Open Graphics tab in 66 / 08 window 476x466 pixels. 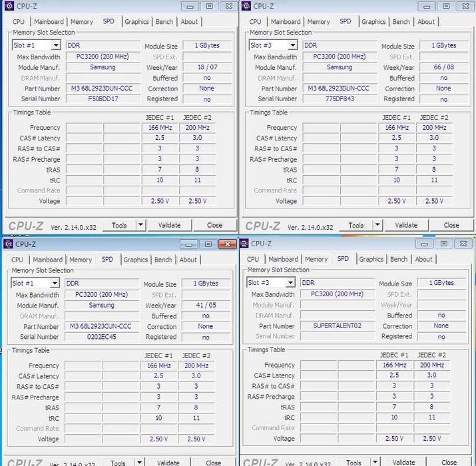373,22
